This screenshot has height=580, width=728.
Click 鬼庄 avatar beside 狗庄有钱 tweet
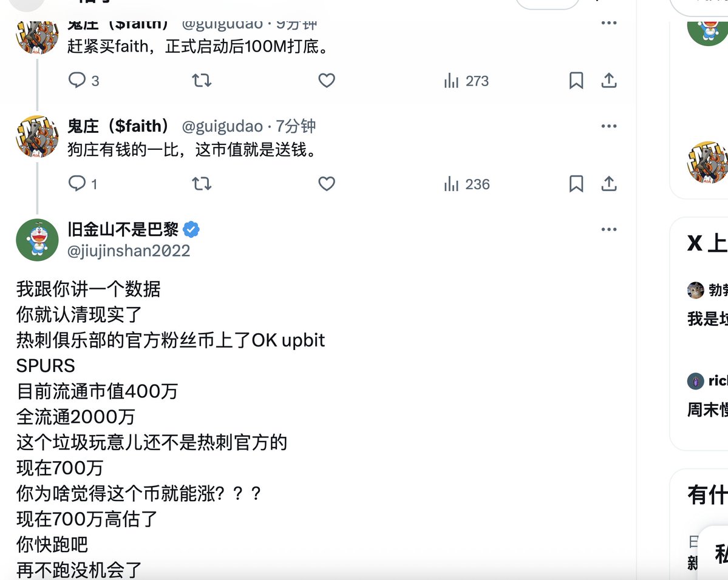pyautogui.click(x=37, y=137)
